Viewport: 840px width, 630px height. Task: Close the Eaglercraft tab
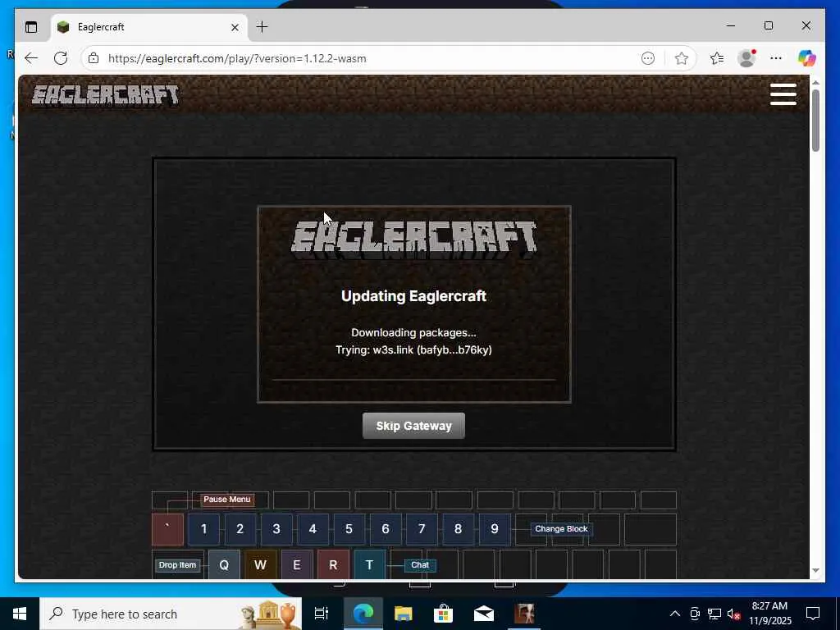[235, 27]
